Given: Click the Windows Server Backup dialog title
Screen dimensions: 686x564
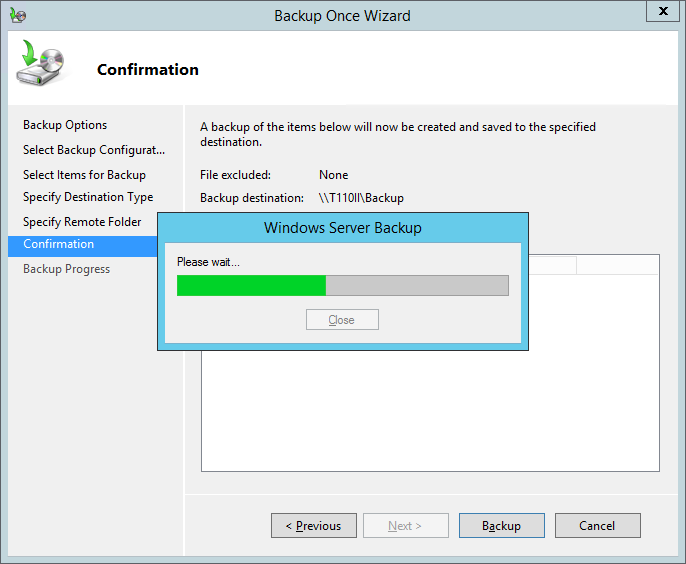Looking at the screenshot, I should pos(342,228).
